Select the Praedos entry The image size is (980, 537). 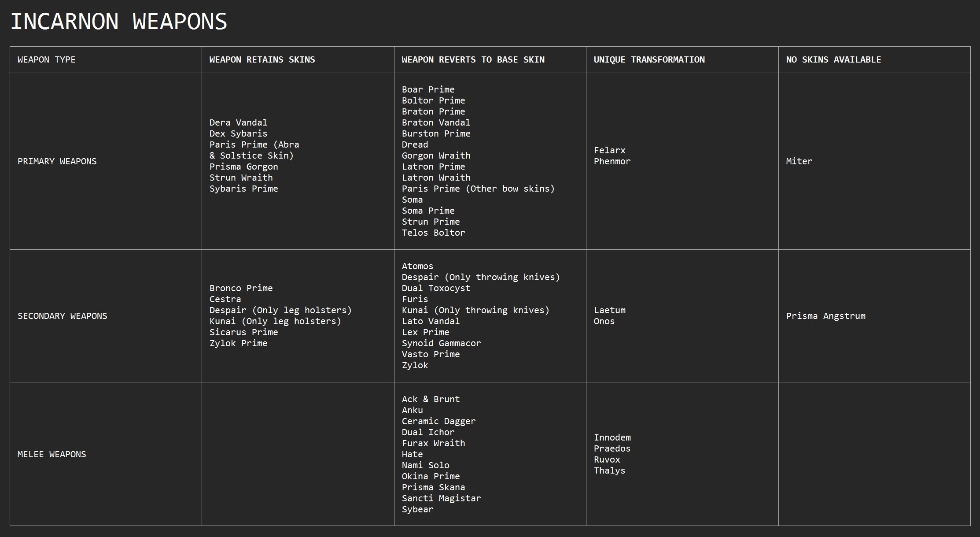point(612,448)
